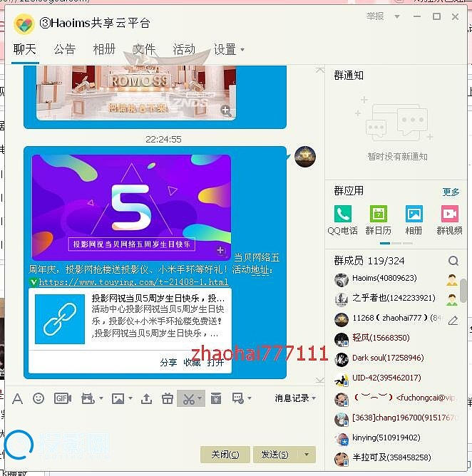Open the 发送 button options arrow

click(x=307, y=455)
